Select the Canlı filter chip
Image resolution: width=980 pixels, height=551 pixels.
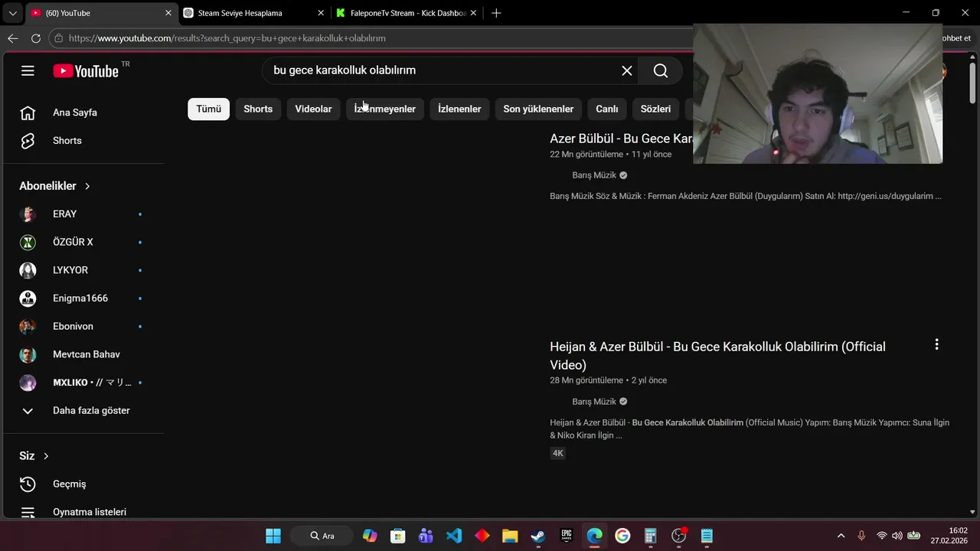click(607, 109)
